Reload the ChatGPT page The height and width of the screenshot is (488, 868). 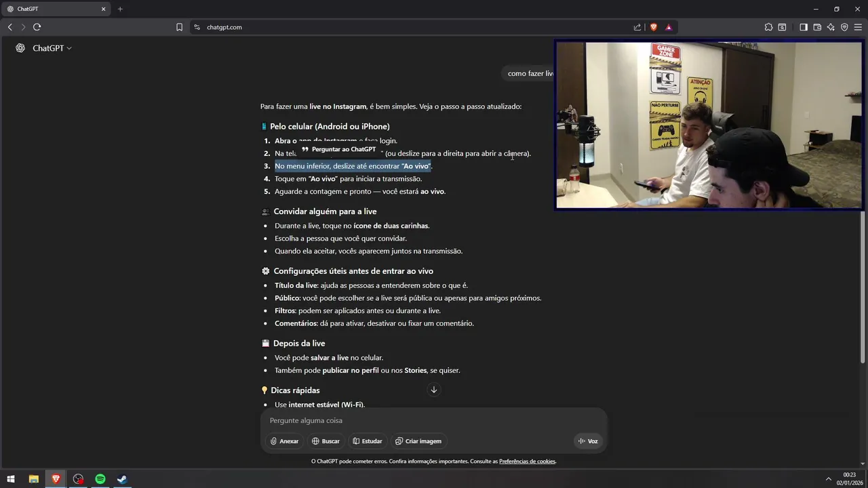tap(37, 27)
